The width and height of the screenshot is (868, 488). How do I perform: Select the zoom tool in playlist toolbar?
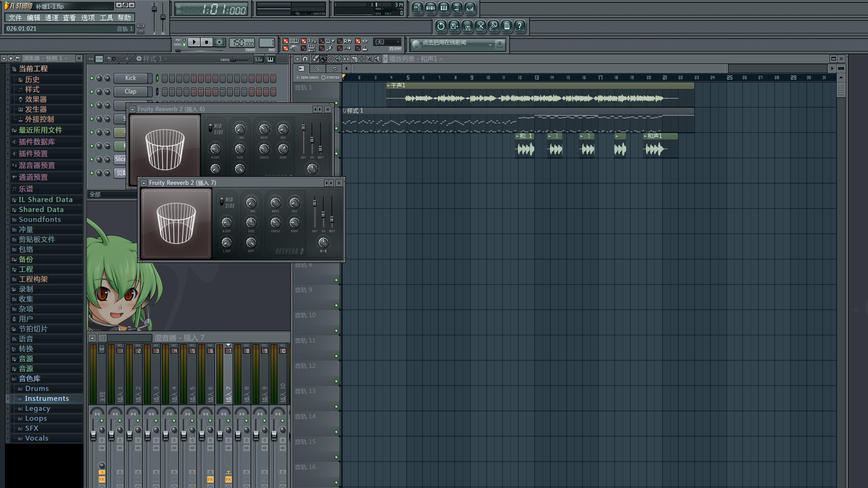pos(369,59)
